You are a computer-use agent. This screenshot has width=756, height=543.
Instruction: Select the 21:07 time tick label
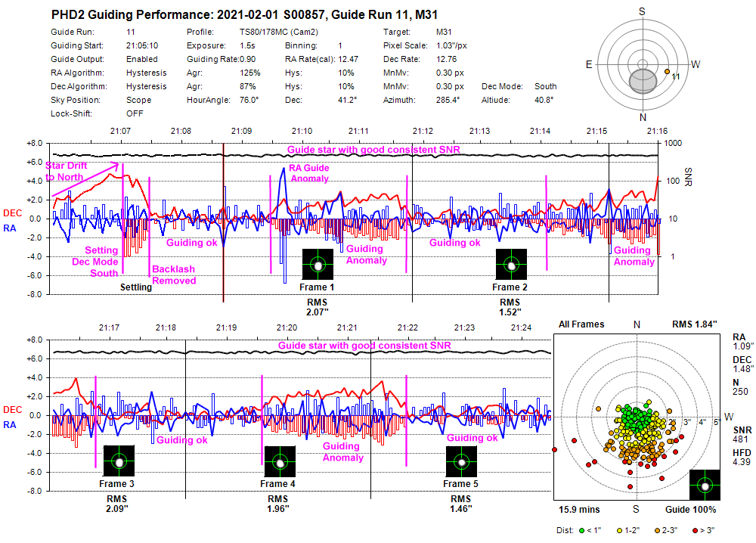(x=120, y=131)
